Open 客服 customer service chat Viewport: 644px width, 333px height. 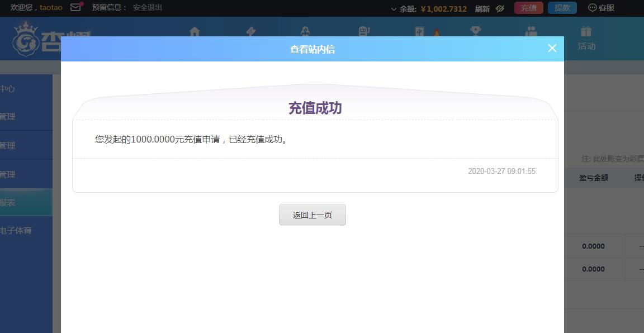(x=602, y=8)
